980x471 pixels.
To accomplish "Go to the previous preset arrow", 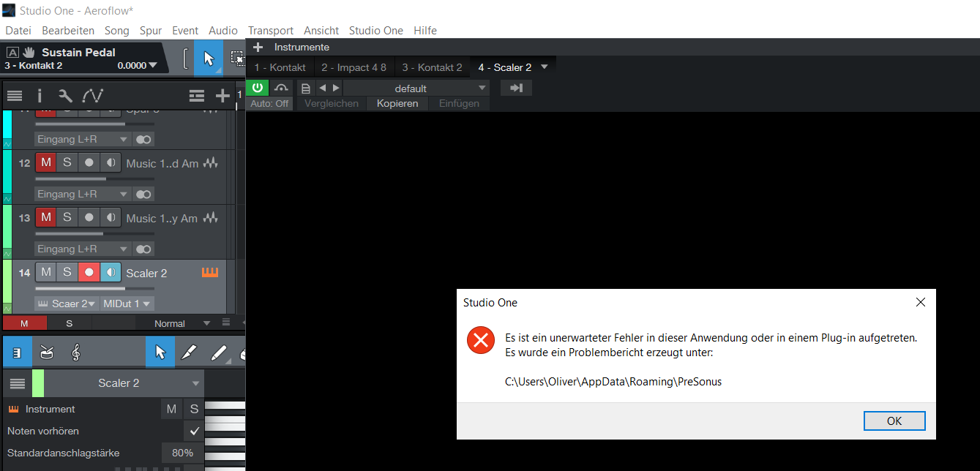I will pos(323,88).
